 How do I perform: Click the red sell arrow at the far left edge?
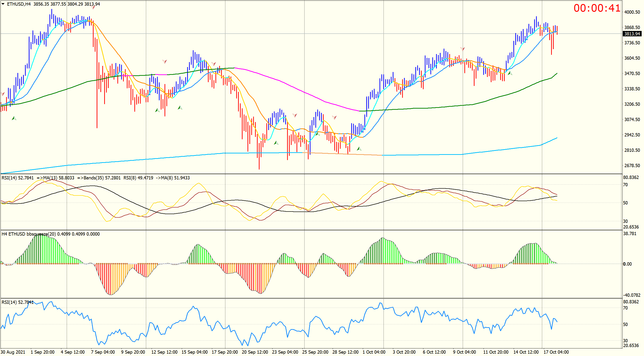click(3, 94)
